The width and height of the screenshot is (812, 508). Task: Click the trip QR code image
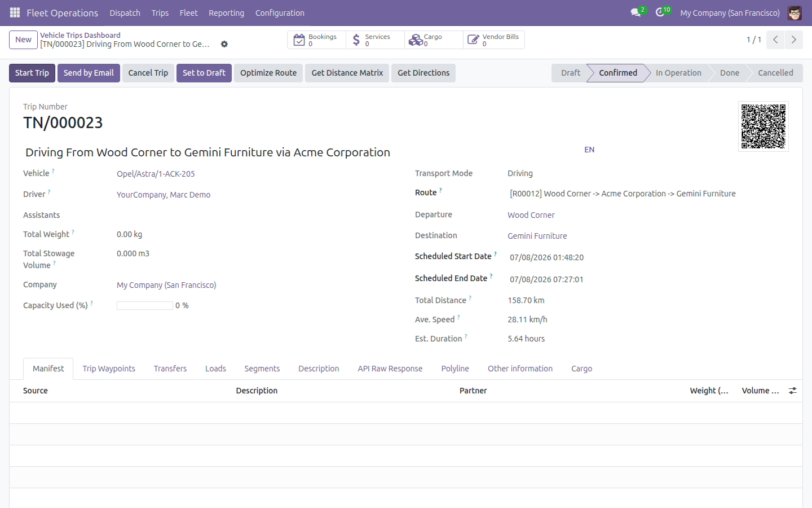pos(764,126)
